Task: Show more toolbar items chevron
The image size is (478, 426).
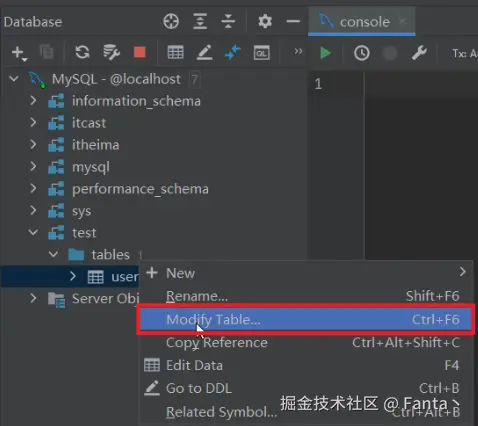Action: coord(298,51)
